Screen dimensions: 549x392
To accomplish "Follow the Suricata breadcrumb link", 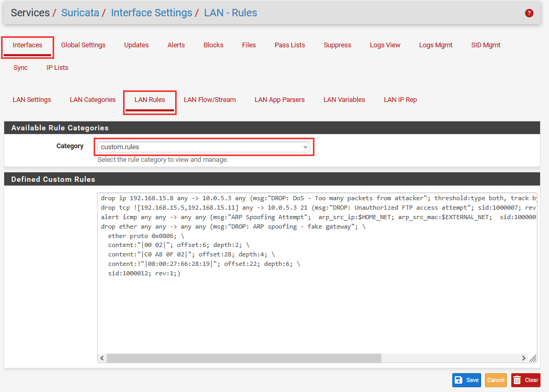I will coord(80,13).
